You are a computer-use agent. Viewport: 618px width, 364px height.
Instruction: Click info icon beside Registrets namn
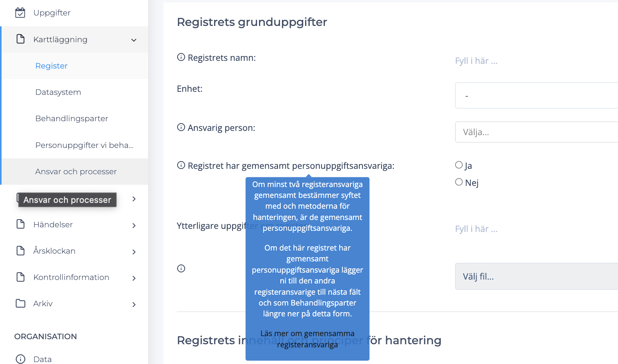[x=181, y=57]
